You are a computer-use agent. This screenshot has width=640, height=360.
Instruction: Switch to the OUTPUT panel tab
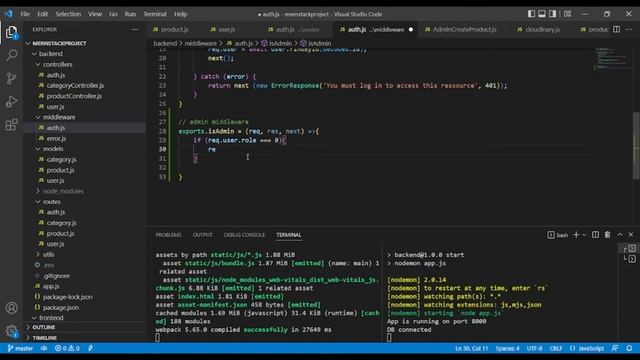[x=202, y=235]
